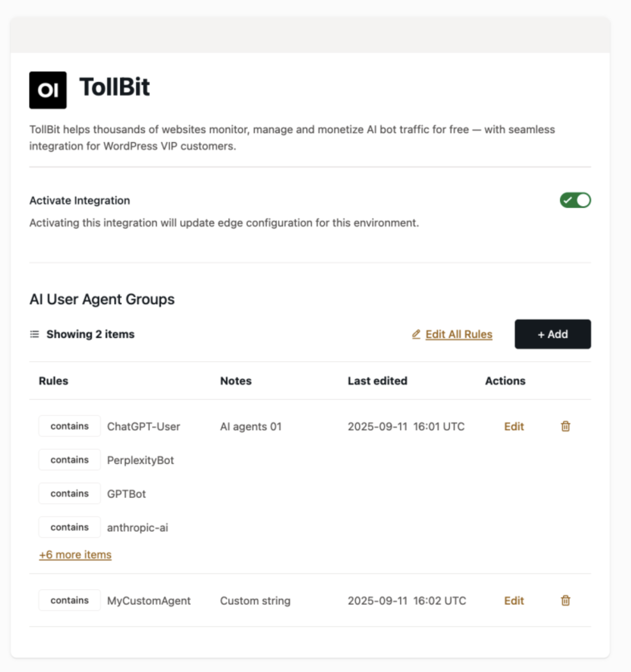Image resolution: width=631 pixels, height=672 pixels.
Task: Click the pencil icon next to Edit All Rules
Action: [x=416, y=334]
